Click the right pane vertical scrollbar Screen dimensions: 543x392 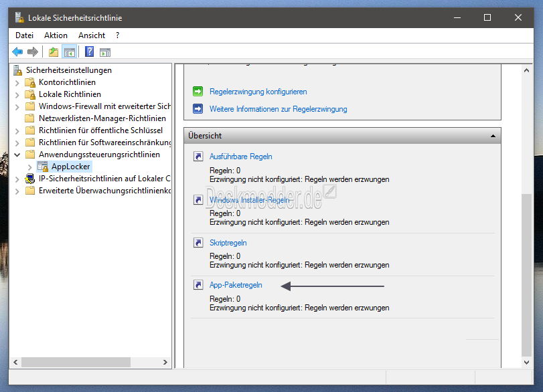pos(527,268)
